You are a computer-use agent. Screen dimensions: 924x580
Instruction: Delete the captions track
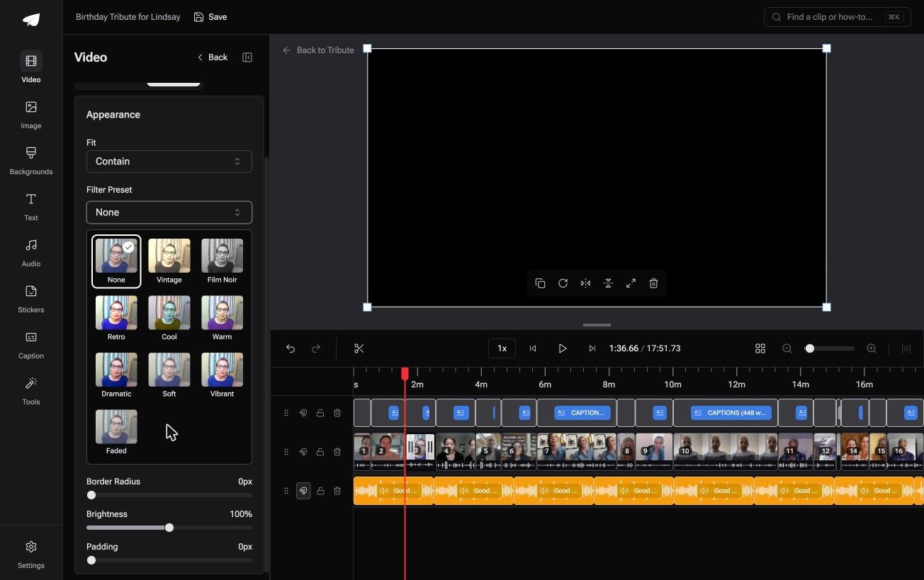pos(337,413)
